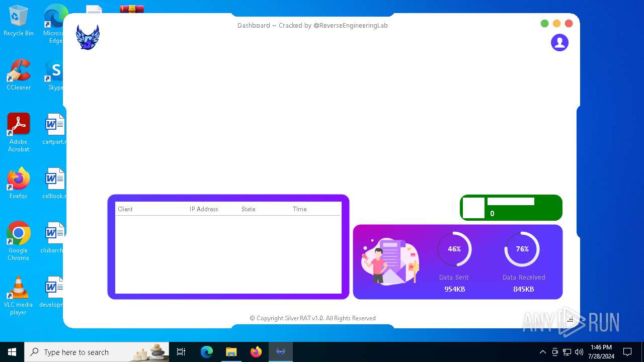Select the clubarch Word document icon
Image resolution: width=644 pixels, height=362 pixels.
point(52,238)
